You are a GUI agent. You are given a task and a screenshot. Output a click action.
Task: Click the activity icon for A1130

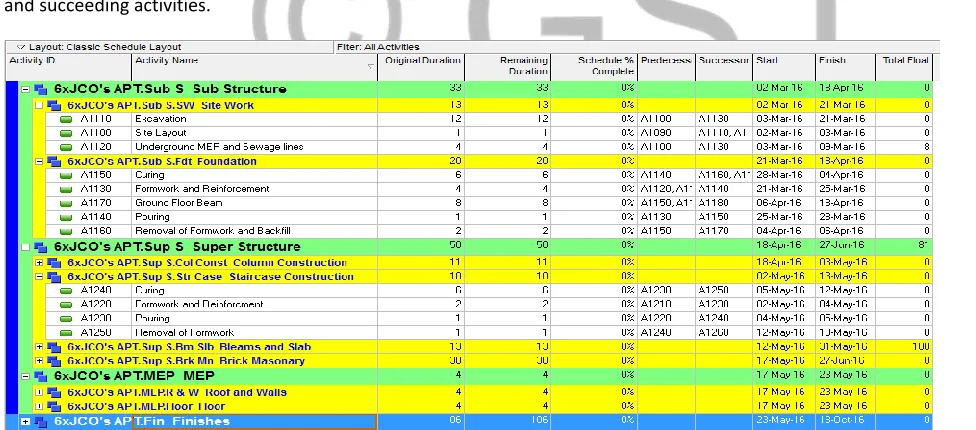(66, 189)
